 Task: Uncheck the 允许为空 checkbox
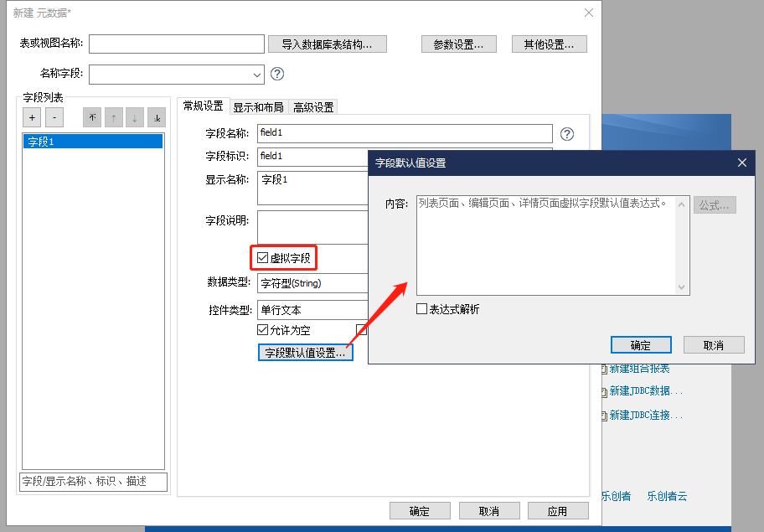[x=263, y=330]
